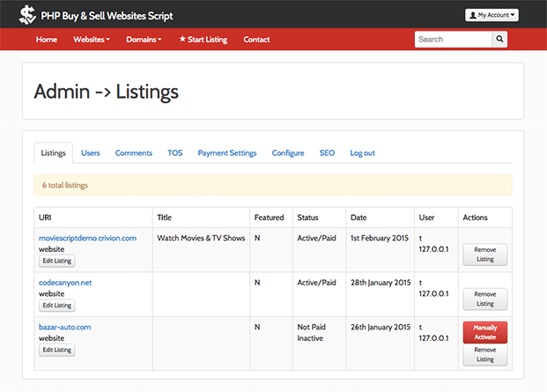Click the Log out tab

(x=362, y=152)
